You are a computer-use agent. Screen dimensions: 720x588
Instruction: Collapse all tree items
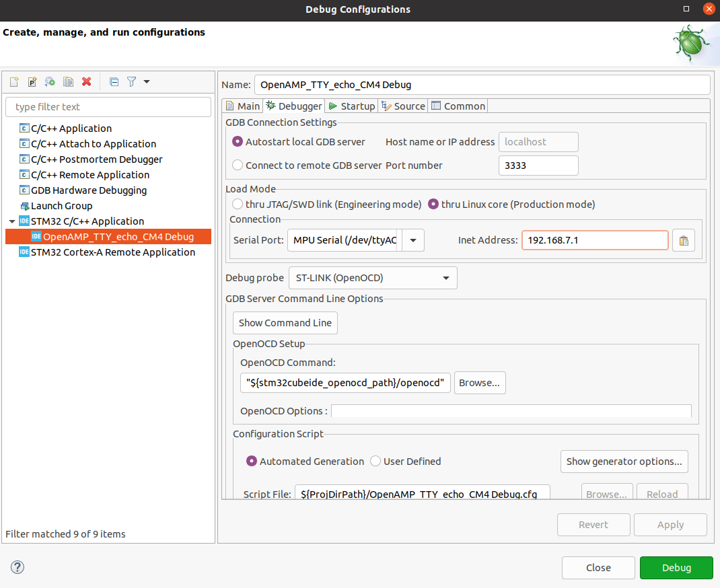114,81
